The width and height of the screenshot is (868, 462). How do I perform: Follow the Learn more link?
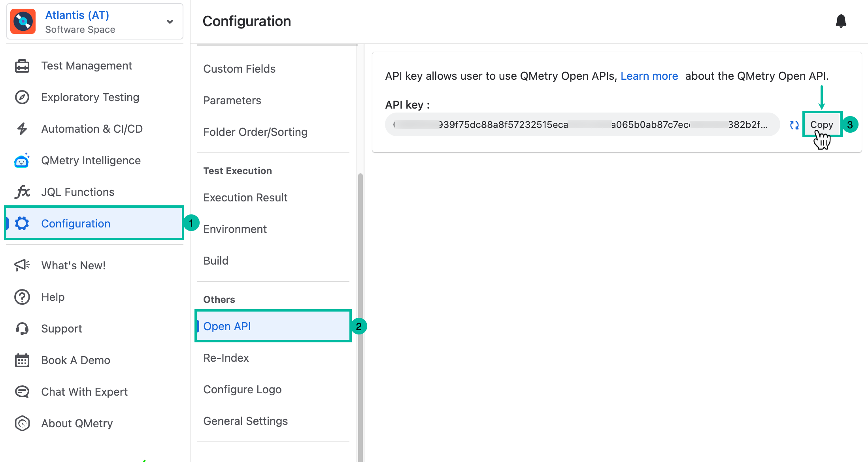[649, 76]
